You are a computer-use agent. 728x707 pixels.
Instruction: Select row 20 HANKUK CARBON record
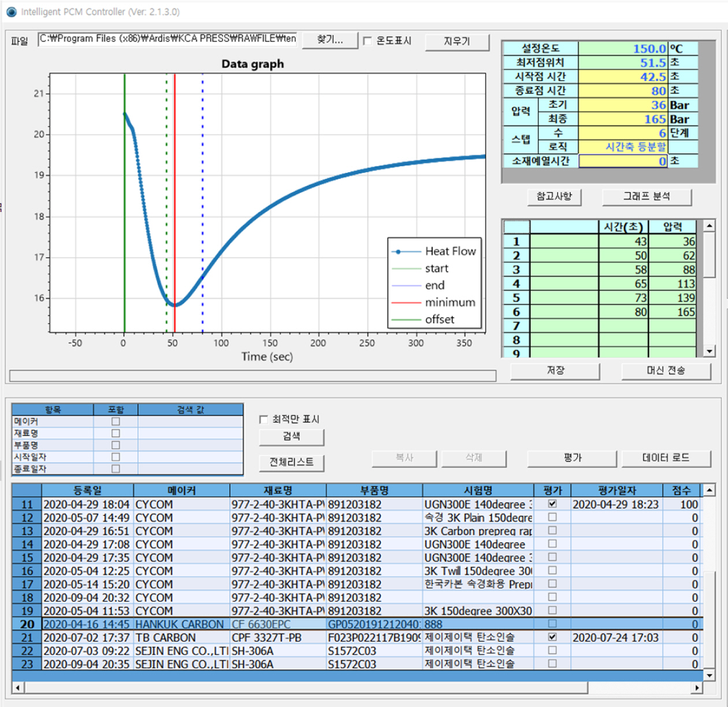click(x=179, y=624)
